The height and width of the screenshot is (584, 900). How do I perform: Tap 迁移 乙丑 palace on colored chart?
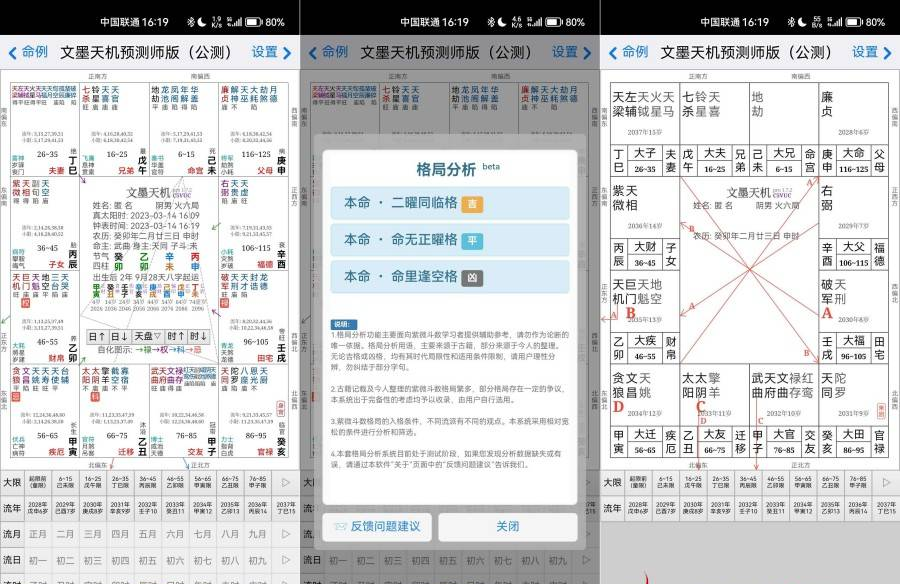point(114,412)
